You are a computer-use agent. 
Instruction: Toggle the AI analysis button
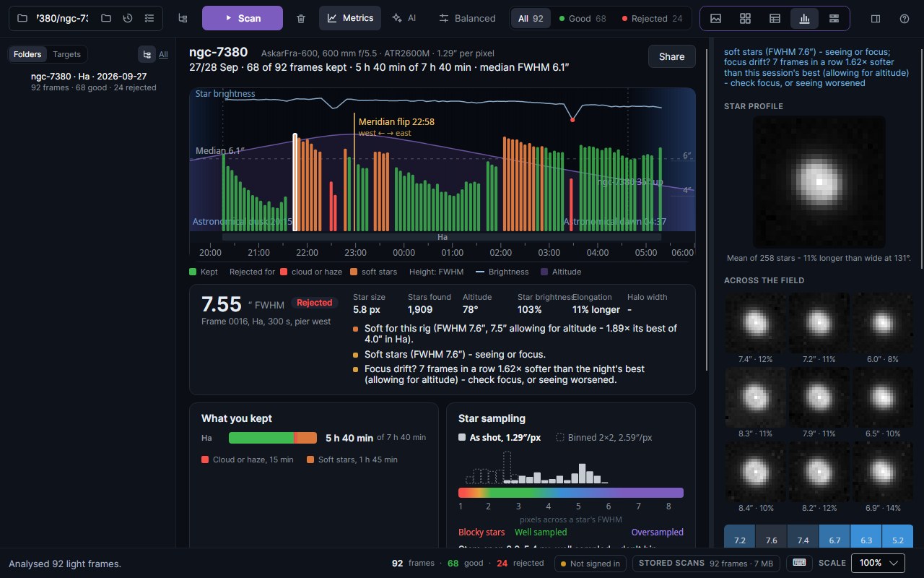404,18
